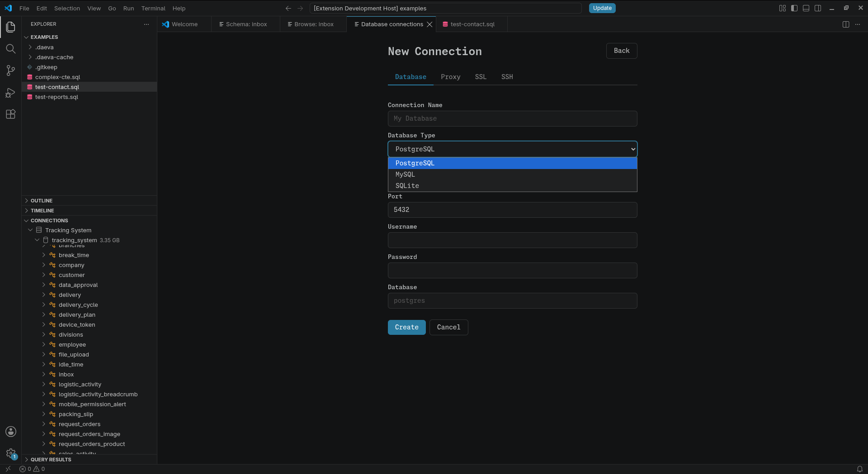This screenshot has width=868, height=474.
Task: Toggle the bottom panel icon
Action: [806, 8]
